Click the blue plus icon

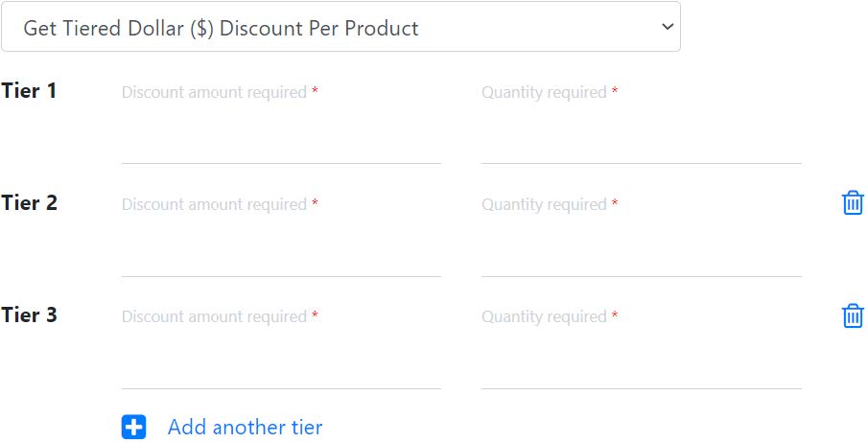tap(134, 428)
